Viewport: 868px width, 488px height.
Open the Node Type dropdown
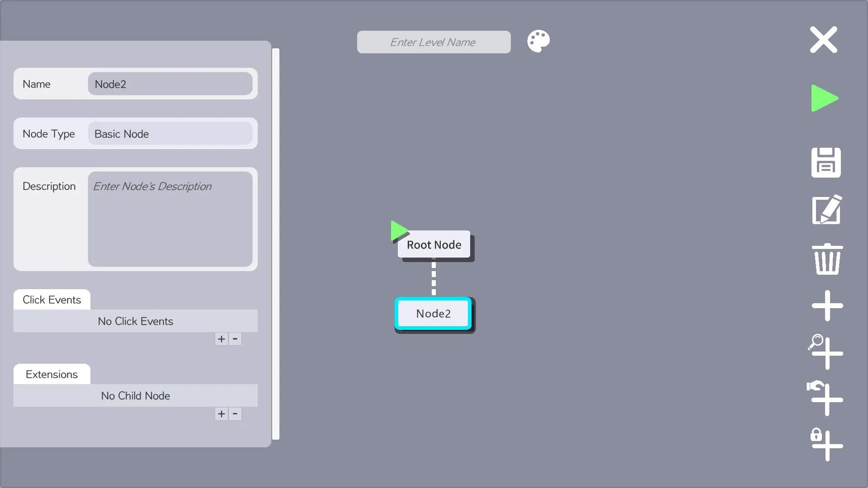pyautogui.click(x=170, y=134)
